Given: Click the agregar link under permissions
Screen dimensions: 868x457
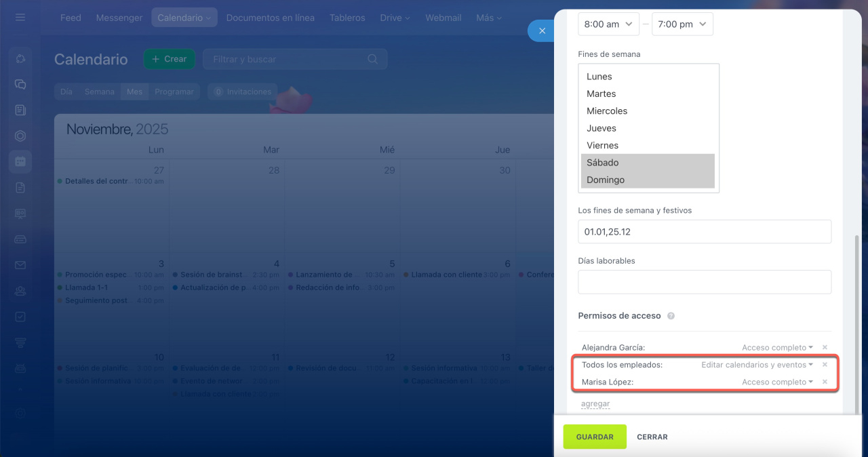Looking at the screenshot, I should [595, 403].
